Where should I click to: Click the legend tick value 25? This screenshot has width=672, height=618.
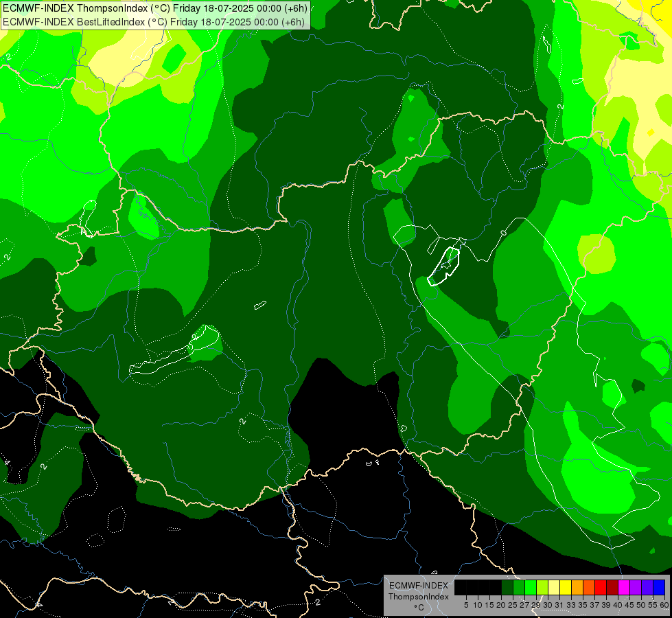tap(513, 605)
